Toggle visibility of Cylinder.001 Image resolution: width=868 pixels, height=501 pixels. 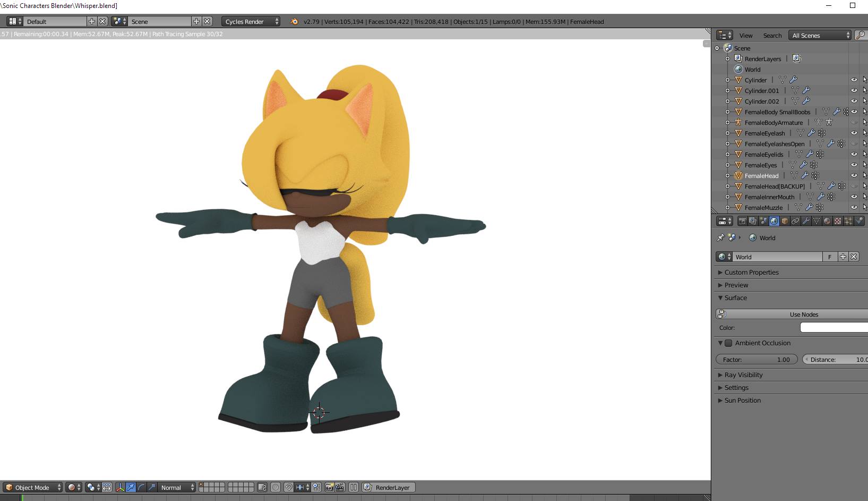(854, 91)
